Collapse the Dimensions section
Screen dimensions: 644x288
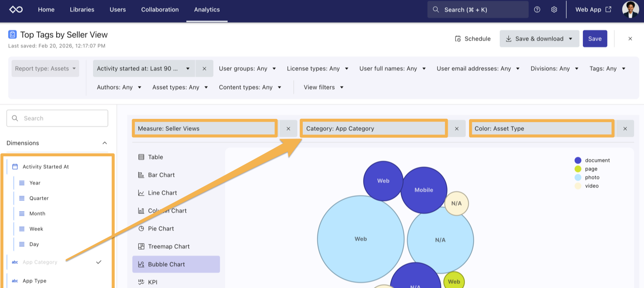(x=104, y=143)
